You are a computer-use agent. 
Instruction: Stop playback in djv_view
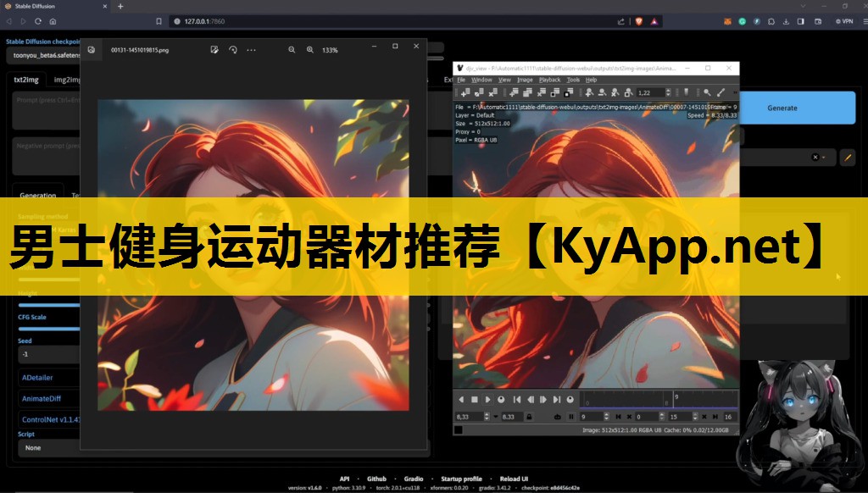475,400
